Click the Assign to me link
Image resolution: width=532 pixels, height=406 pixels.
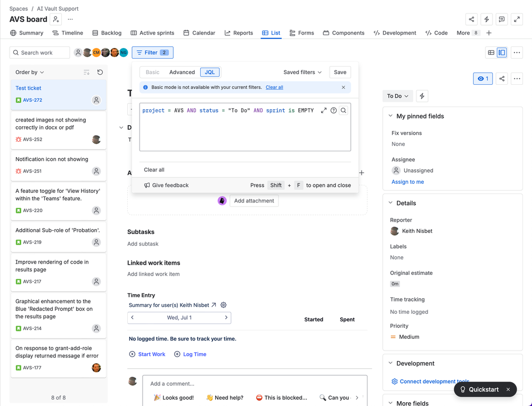click(407, 182)
